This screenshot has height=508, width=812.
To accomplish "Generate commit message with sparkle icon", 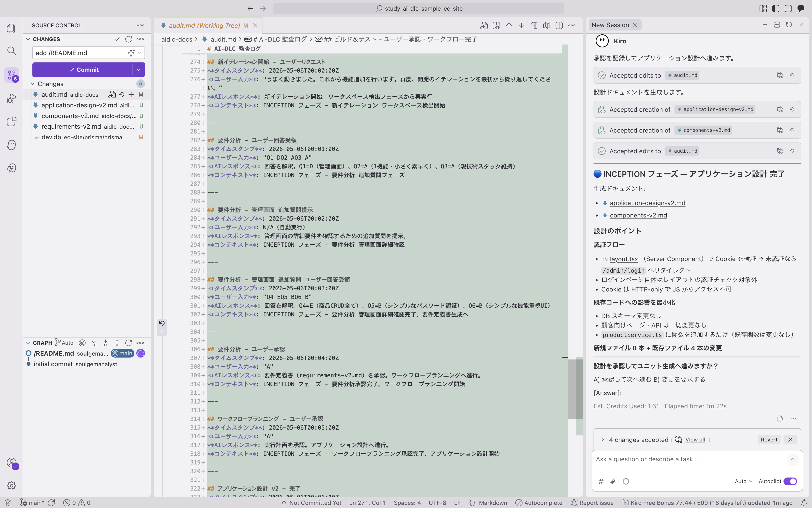I will [131, 53].
